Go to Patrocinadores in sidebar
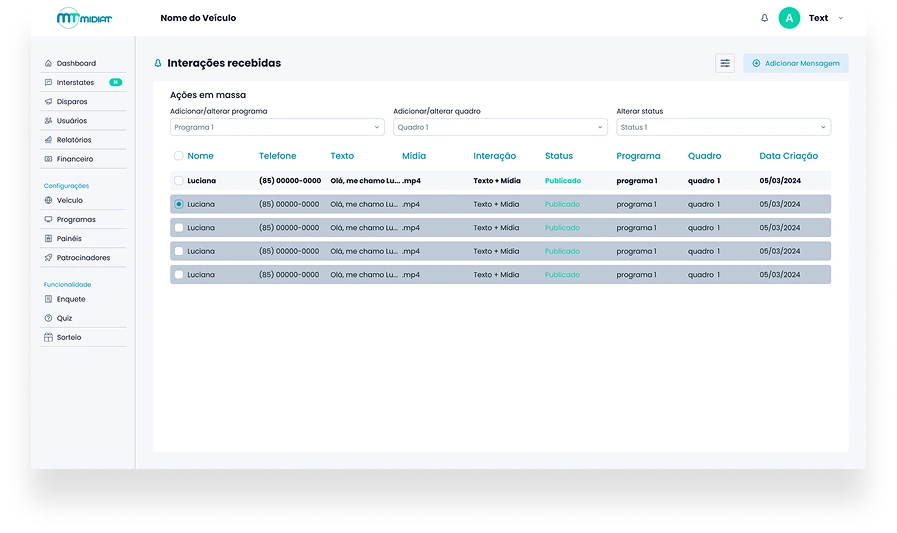The height and width of the screenshot is (533, 897). [x=83, y=258]
